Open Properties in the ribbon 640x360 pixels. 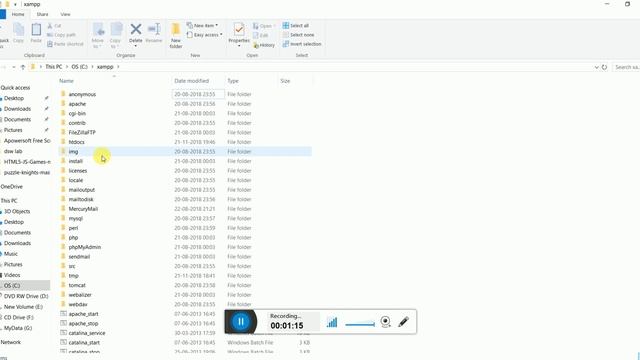point(239,35)
